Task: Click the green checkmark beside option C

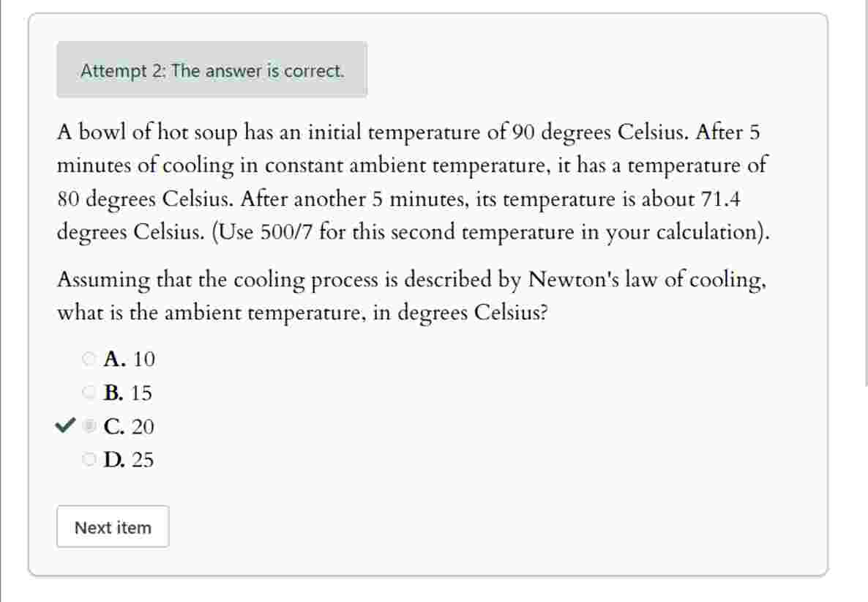Action: (64, 426)
